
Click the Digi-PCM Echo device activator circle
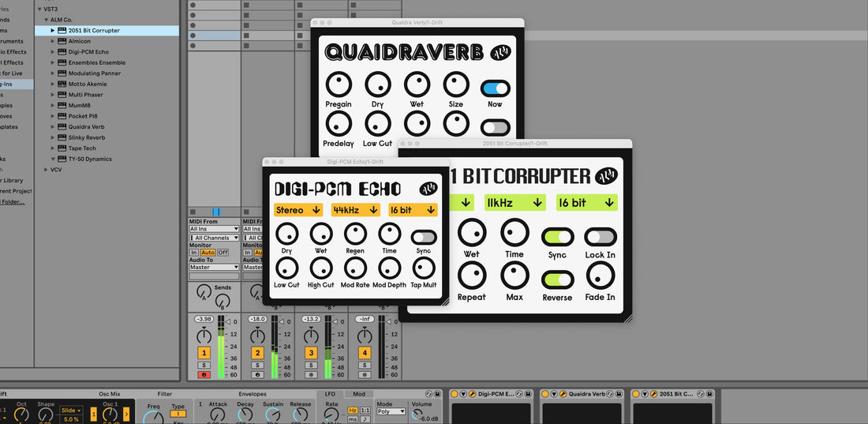tap(455, 394)
